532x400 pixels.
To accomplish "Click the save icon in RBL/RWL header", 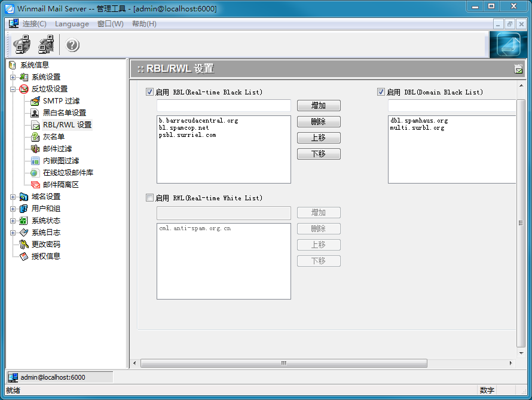I will tap(518, 69).
